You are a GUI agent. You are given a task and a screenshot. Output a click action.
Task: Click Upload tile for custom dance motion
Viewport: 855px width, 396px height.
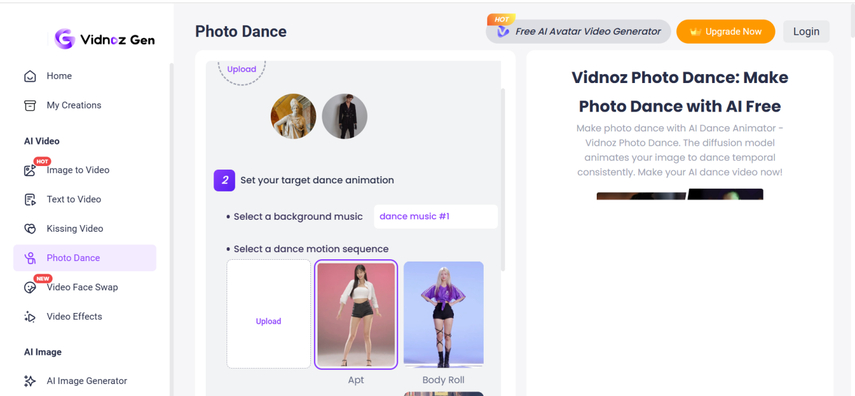click(269, 314)
